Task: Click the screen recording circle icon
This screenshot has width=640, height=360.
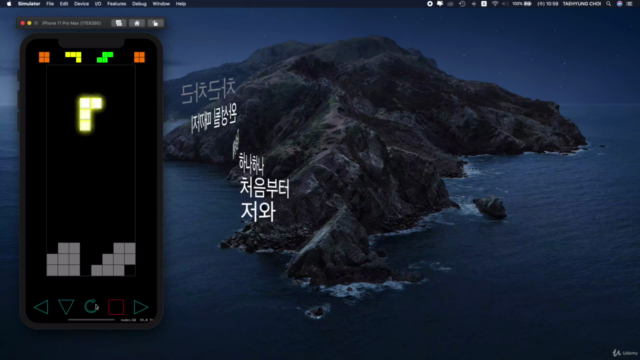Action: (430, 4)
